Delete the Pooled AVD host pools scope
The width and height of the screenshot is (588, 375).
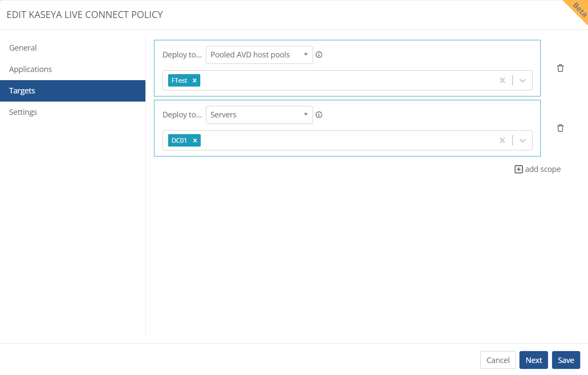coord(560,68)
